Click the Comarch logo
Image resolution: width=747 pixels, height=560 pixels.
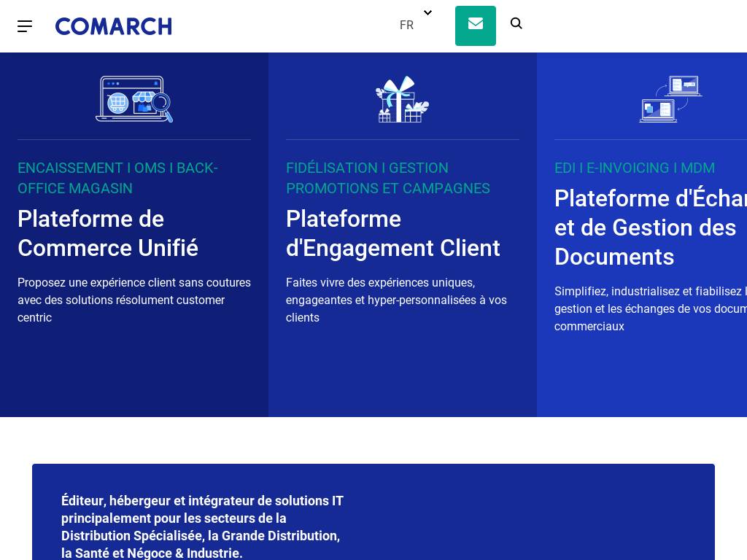tap(114, 26)
